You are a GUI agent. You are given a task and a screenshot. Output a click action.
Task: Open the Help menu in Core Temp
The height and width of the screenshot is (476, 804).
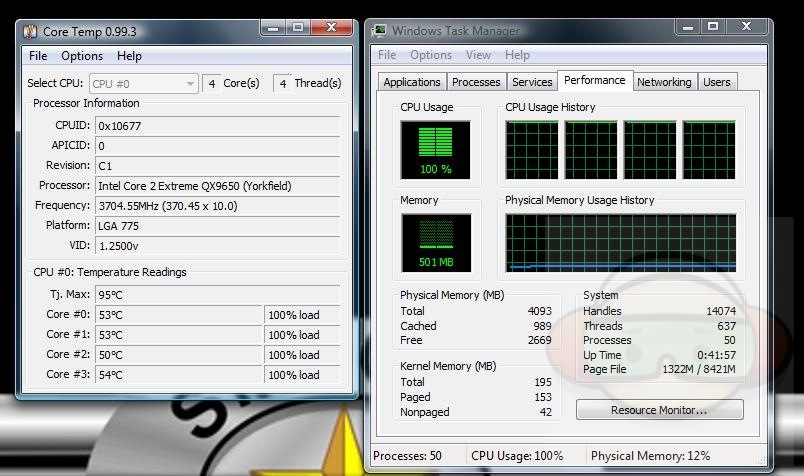coord(129,56)
